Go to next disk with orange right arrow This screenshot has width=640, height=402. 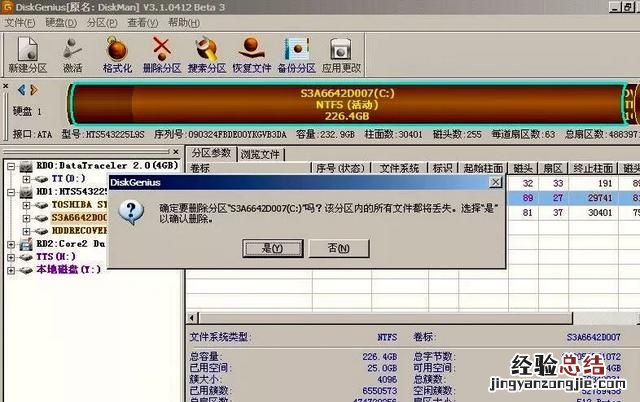coord(34,89)
